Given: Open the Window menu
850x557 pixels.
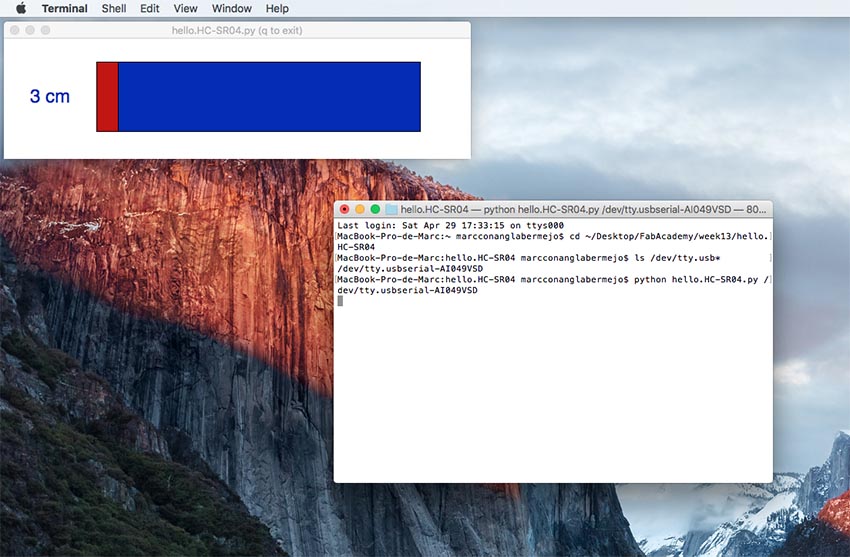Looking at the screenshot, I should point(231,9).
